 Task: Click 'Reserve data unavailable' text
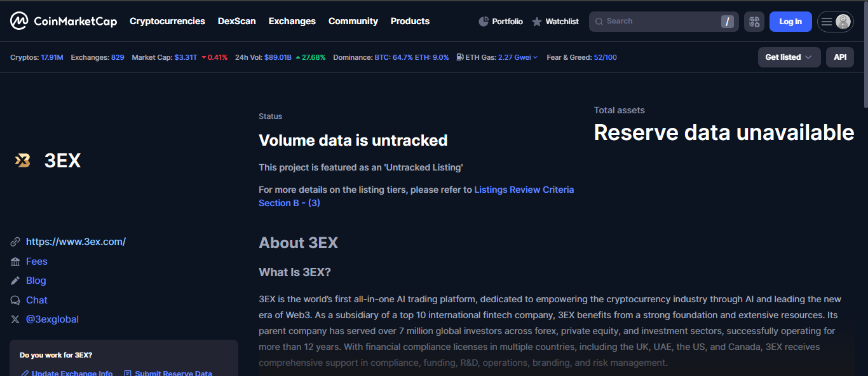coord(724,132)
